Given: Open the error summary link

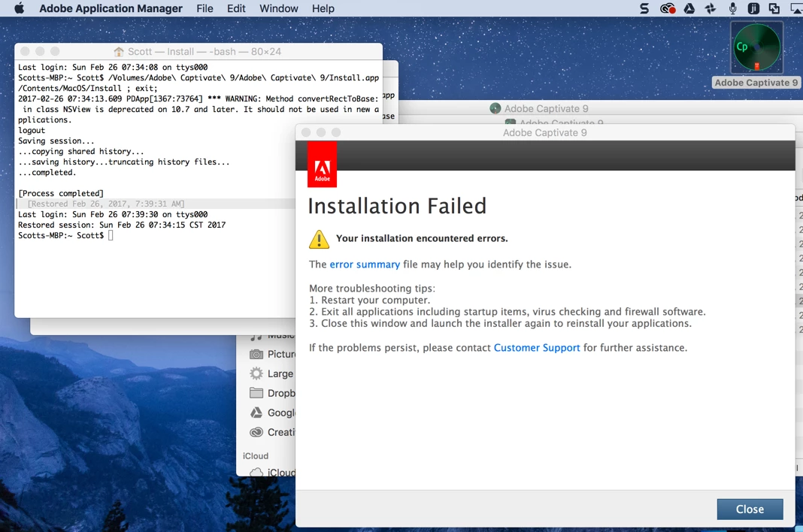Looking at the screenshot, I should 365,264.
